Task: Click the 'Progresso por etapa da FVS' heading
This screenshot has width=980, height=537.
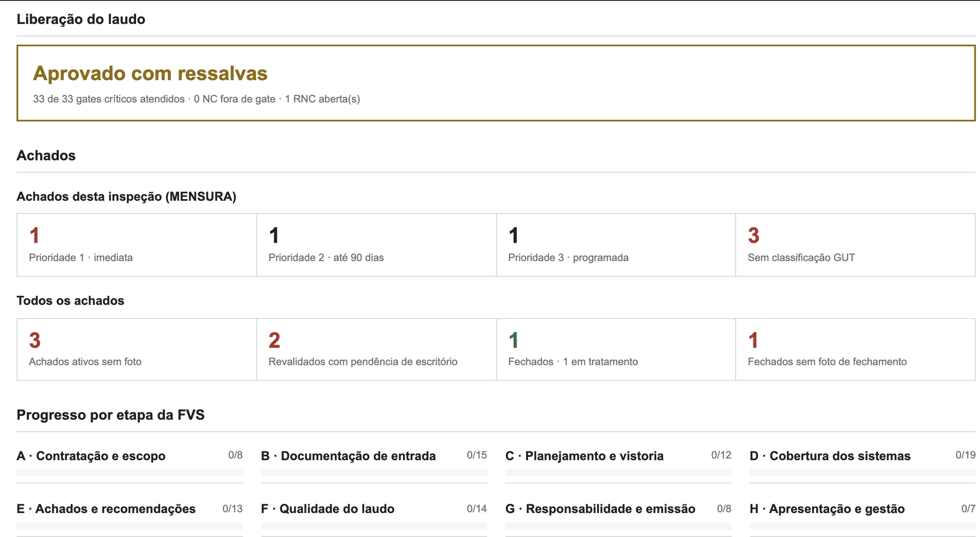Action: pyautogui.click(x=111, y=415)
